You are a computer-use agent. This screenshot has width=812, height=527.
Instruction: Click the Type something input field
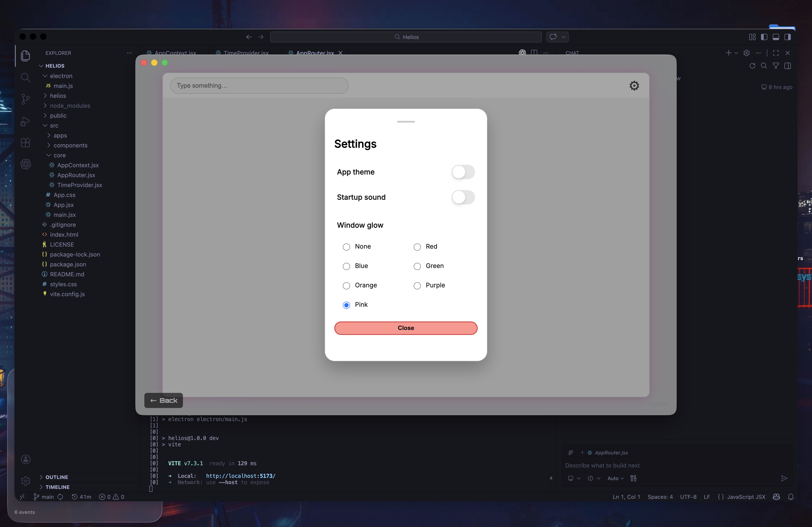pyautogui.click(x=259, y=86)
